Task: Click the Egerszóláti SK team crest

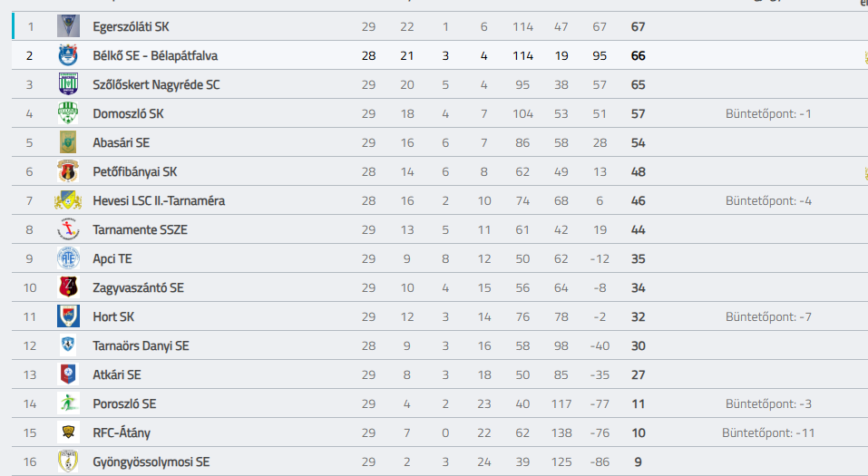Action: [68, 26]
